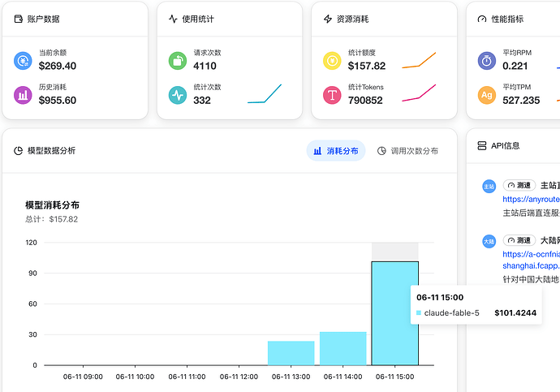Viewport: 560px width, 392px height.
Task: Click the orange 平均TPM Ag icon
Action: coord(487,95)
